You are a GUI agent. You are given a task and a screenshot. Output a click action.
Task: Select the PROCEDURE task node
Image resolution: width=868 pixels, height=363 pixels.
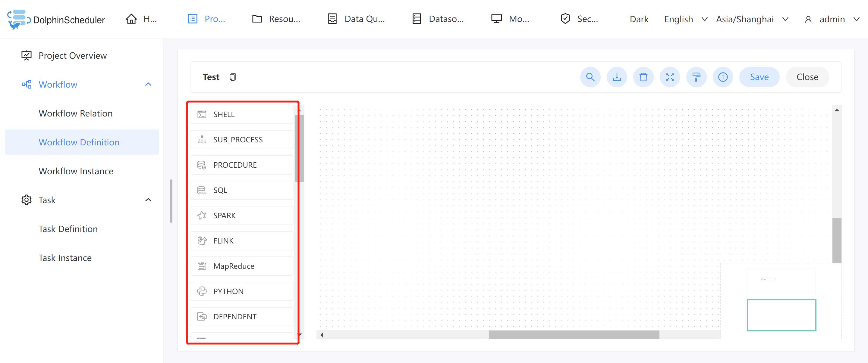(x=242, y=165)
